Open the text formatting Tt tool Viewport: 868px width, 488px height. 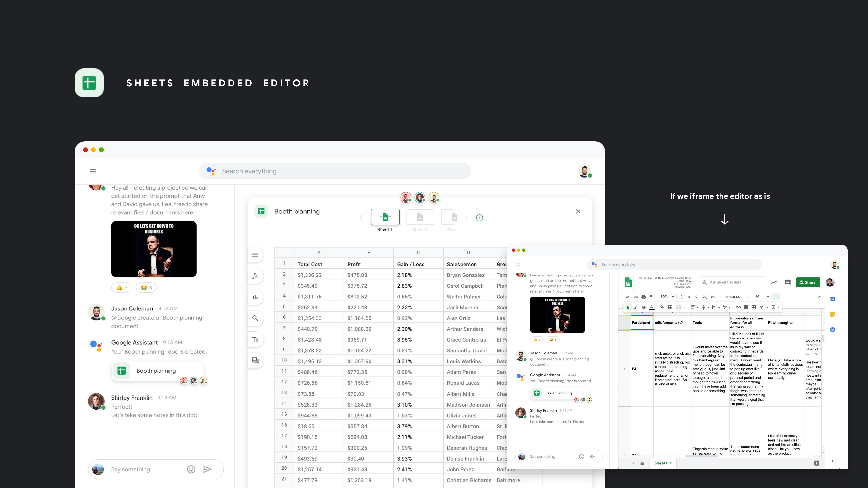click(255, 339)
